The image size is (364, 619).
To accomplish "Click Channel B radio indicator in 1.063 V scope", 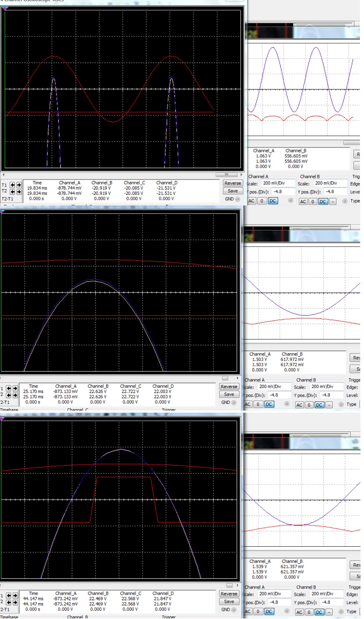I will coord(345,201).
